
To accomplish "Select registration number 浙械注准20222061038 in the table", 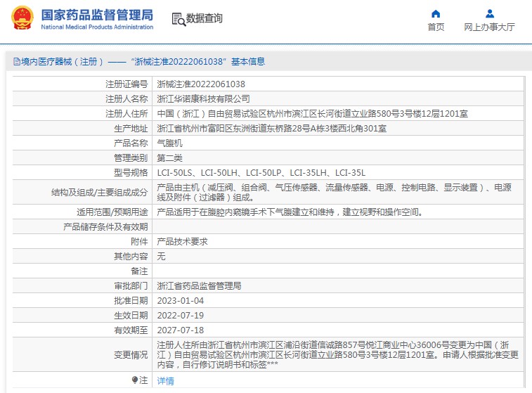I will pyautogui.click(x=201, y=84).
